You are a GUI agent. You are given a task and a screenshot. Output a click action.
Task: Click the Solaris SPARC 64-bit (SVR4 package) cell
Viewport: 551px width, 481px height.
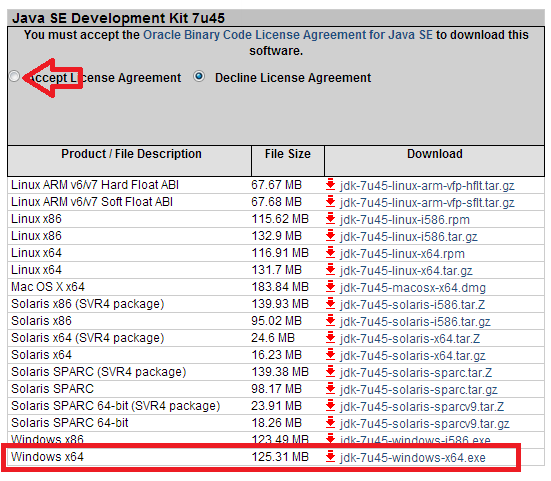pos(116,405)
